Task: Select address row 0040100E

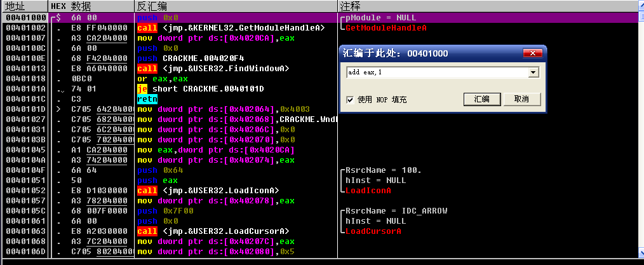Action: (24, 58)
